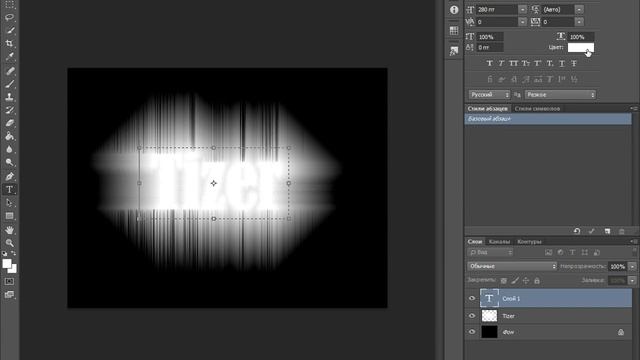Viewport: 640px width, 360px height.
Task: Open the font size dropdown arrow
Action: [x=522, y=9]
